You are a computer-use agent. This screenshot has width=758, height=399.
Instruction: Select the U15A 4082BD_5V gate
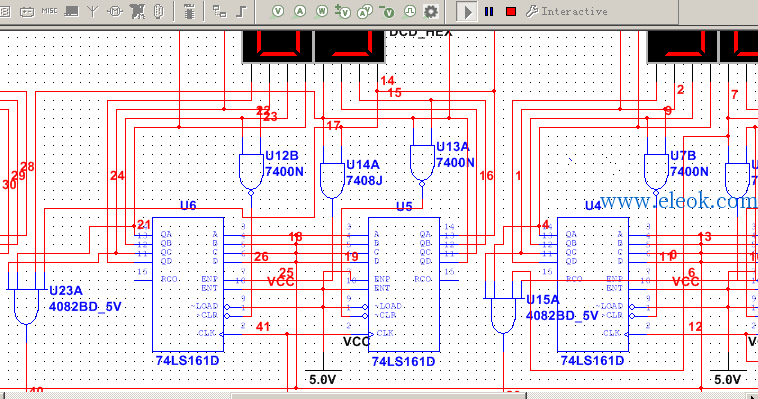[503, 315]
